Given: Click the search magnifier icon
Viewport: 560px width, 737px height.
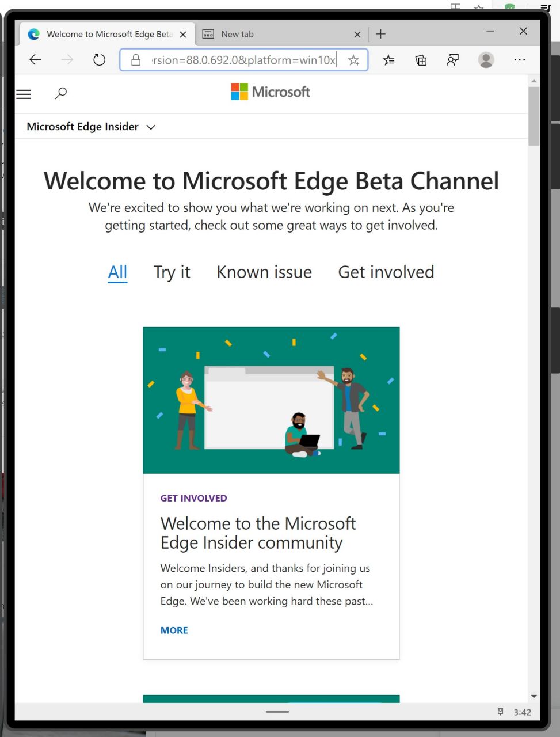Looking at the screenshot, I should click(61, 93).
